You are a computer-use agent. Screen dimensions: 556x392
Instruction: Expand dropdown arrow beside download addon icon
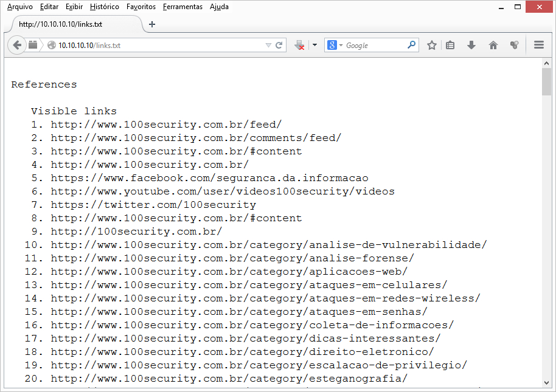tap(314, 45)
